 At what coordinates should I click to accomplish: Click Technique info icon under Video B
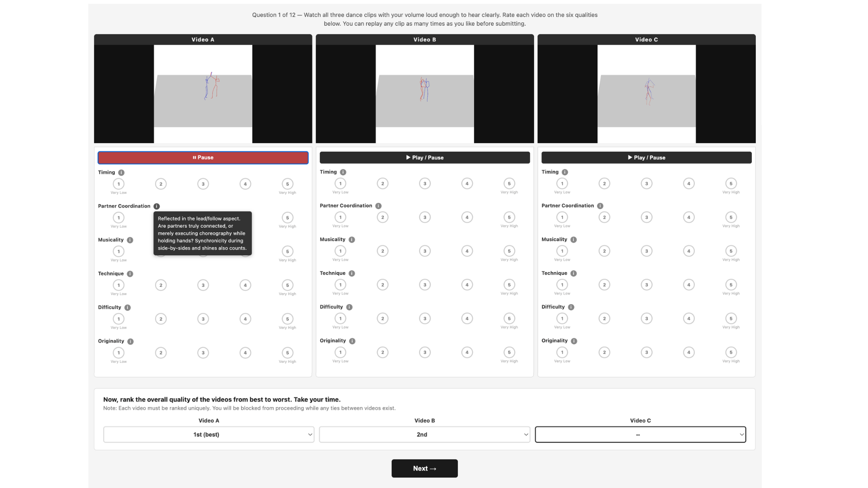[x=352, y=273]
